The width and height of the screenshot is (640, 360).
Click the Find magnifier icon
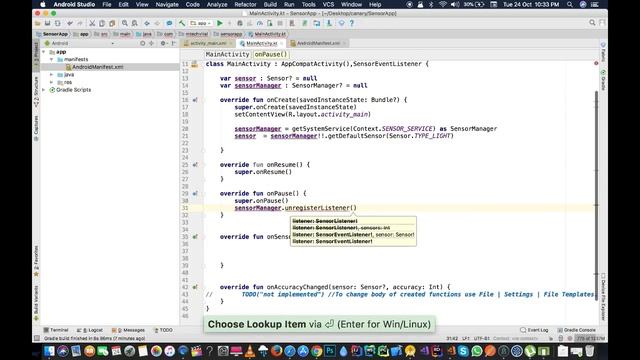(125, 23)
